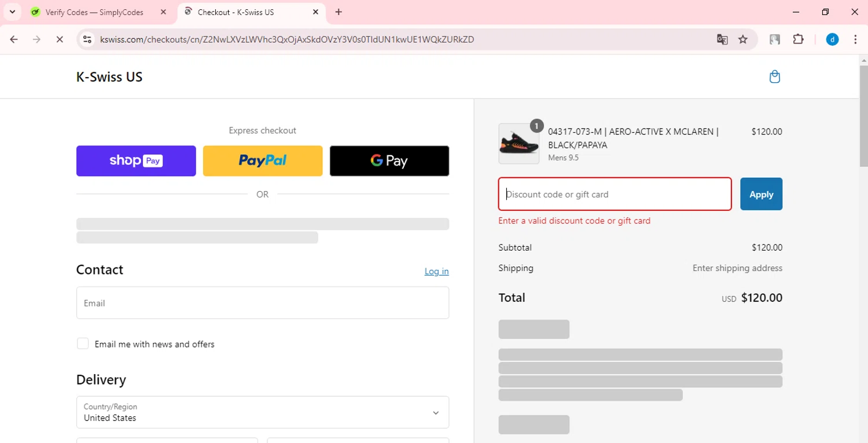The height and width of the screenshot is (443, 868).
Task: Click 'Enter shipping address' shipping text
Action: point(738,268)
